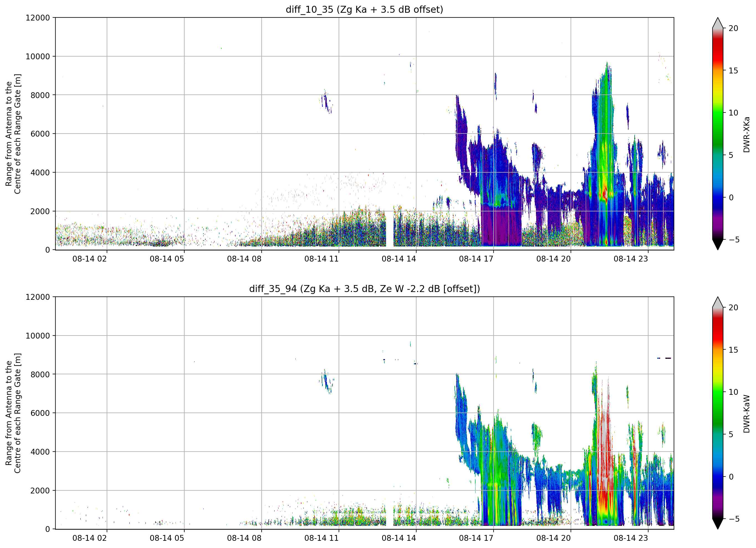The width and height of the screenshot is (756, 548).
Task: Click '08-14 08' tick label on top plot
Action: (x=244, y=259)
